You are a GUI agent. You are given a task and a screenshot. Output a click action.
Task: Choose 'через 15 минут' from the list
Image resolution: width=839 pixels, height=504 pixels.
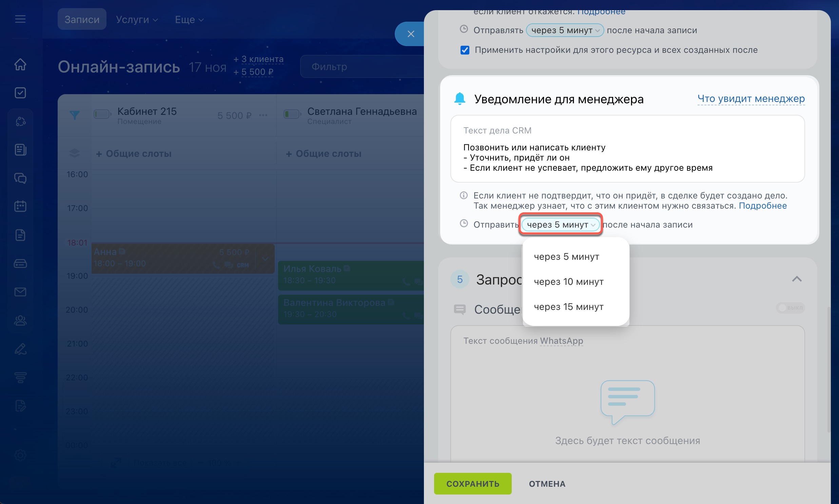click(568, 307)
